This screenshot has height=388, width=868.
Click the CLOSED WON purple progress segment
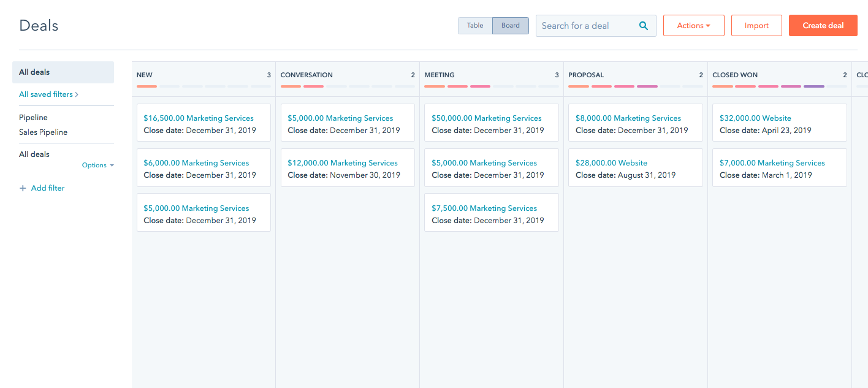pos(813,86)
